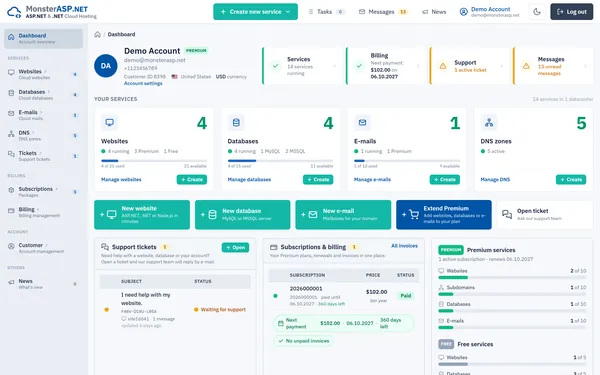Click the MonsterASP.NET cloud logo
Viewport: 600px width, 375px height.
(x=14, y=12)
